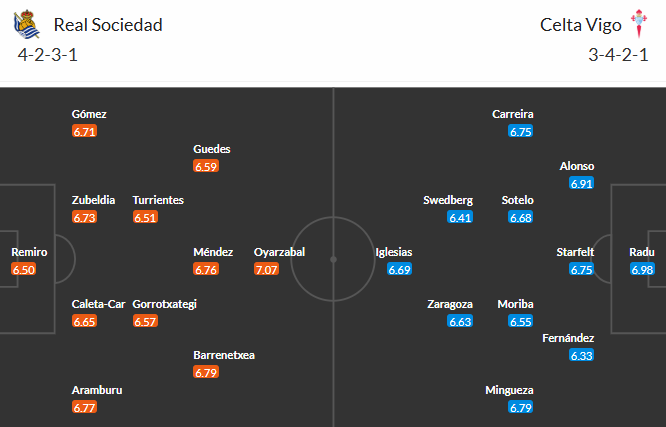Screen dimensions: 666x427
Task: Click player Guedes on the pitch
Action: pos(212,149)
